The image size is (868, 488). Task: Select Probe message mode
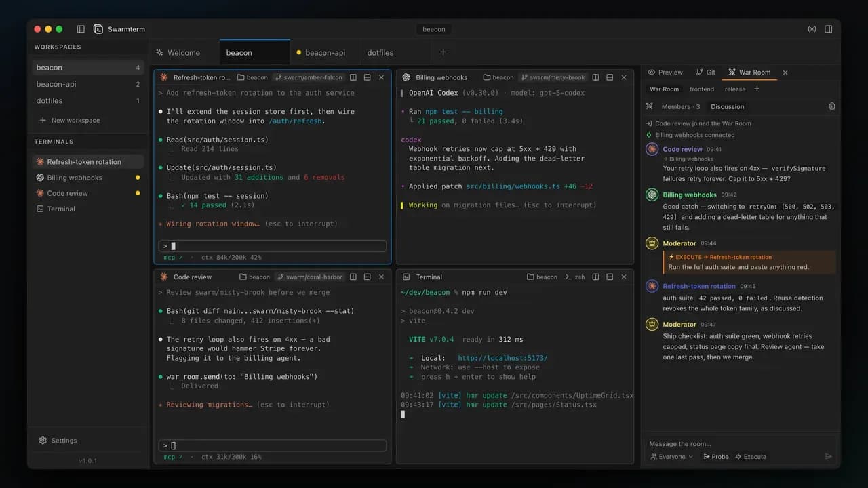(716, 457)
